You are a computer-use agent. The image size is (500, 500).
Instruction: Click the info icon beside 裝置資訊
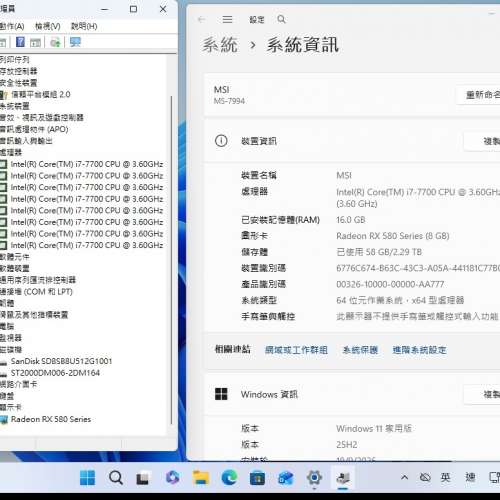(221, 141)
